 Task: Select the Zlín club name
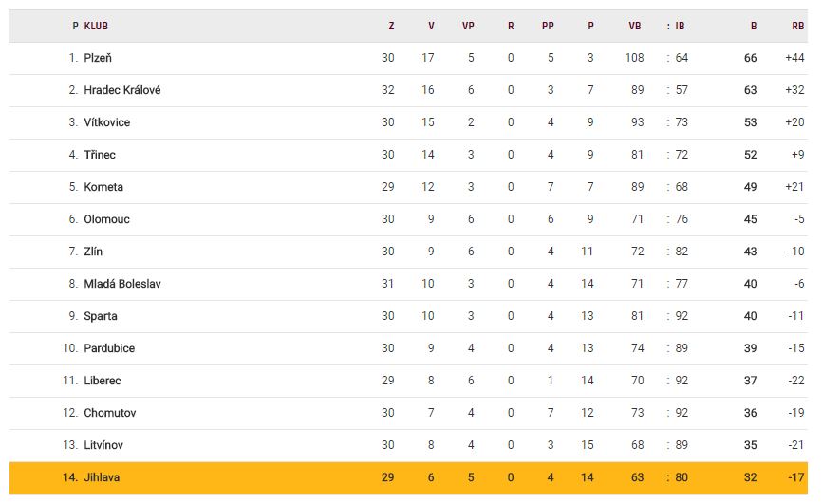[x=93, y=252]
